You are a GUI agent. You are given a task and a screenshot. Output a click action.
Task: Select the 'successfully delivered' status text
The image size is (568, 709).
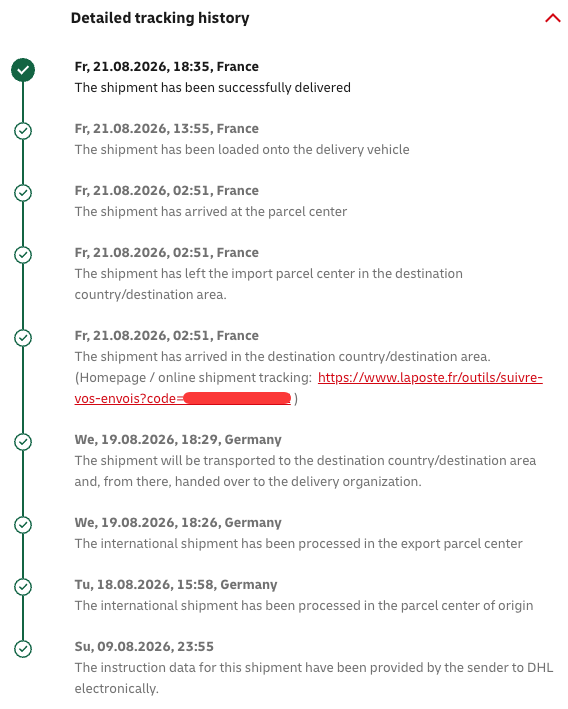click(213, 87)
